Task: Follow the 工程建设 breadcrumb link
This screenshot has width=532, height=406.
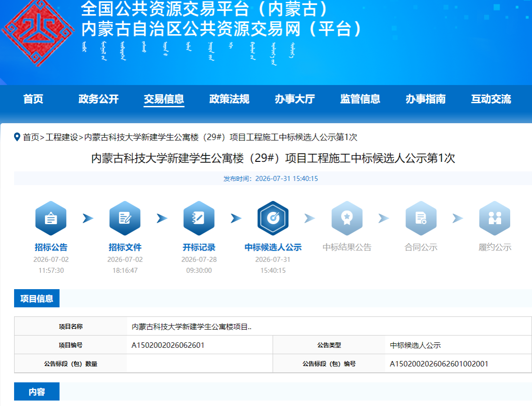Action: coord(62,137)
